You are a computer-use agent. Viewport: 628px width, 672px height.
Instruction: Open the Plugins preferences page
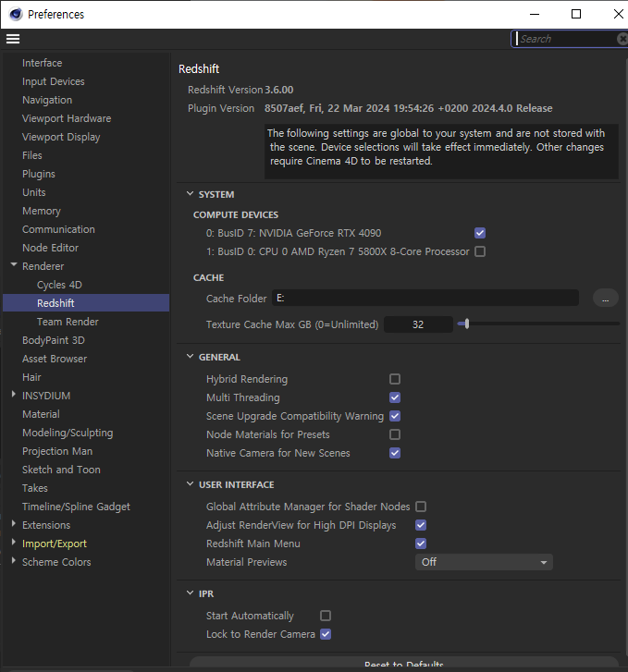39,174
